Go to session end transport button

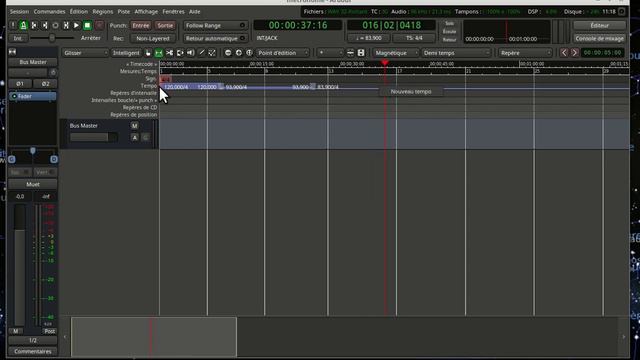[45, 25]
